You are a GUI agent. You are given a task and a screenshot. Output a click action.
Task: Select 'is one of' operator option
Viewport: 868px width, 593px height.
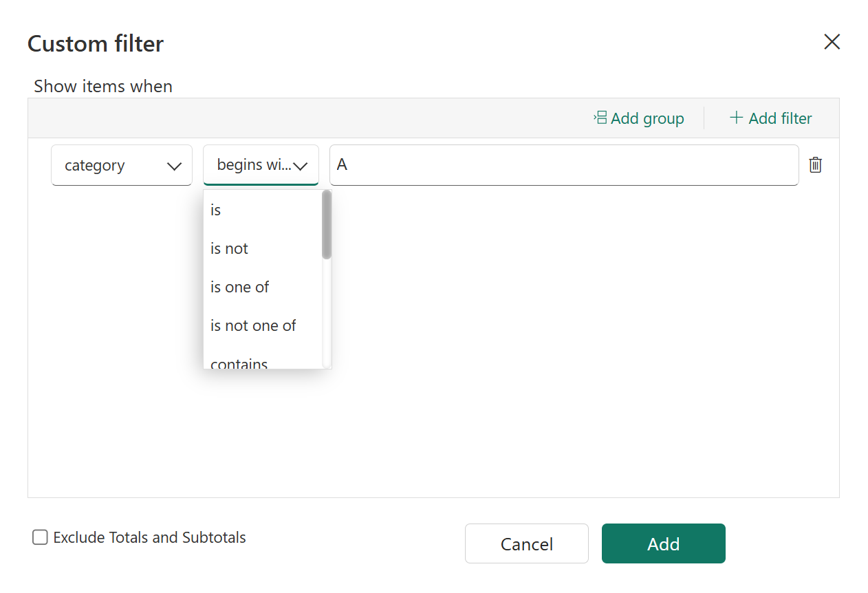click(x=240, y=288)
